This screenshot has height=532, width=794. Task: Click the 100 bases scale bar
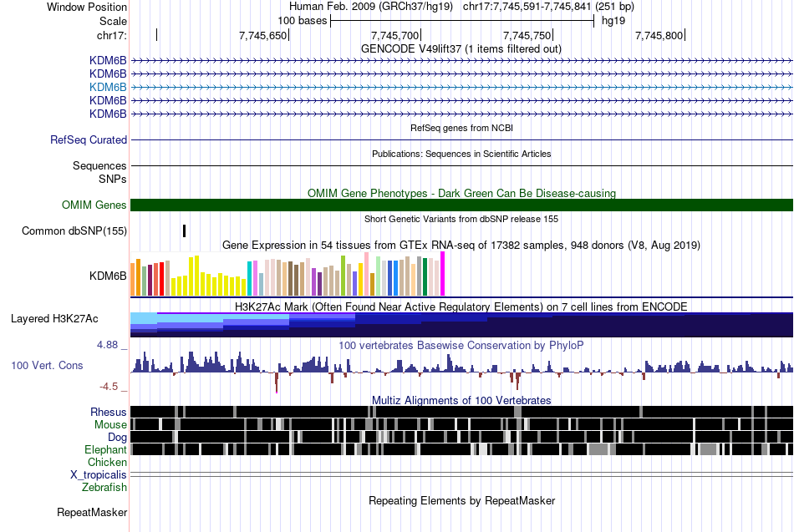(462, 21)
